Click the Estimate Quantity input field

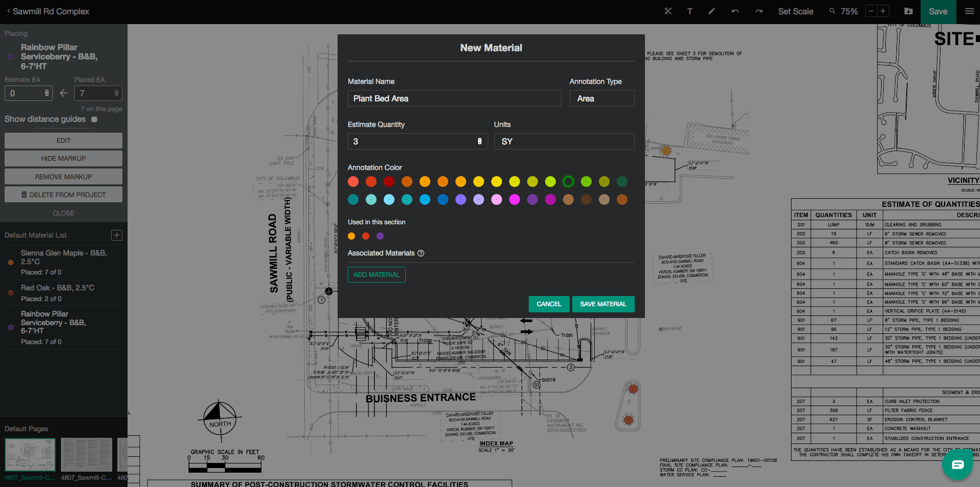point(418,141)
